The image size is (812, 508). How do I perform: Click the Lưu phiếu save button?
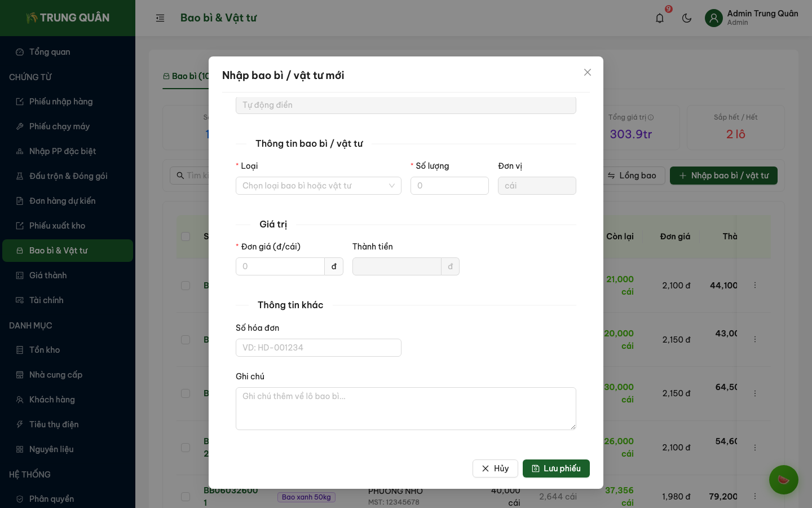point(556,468)
